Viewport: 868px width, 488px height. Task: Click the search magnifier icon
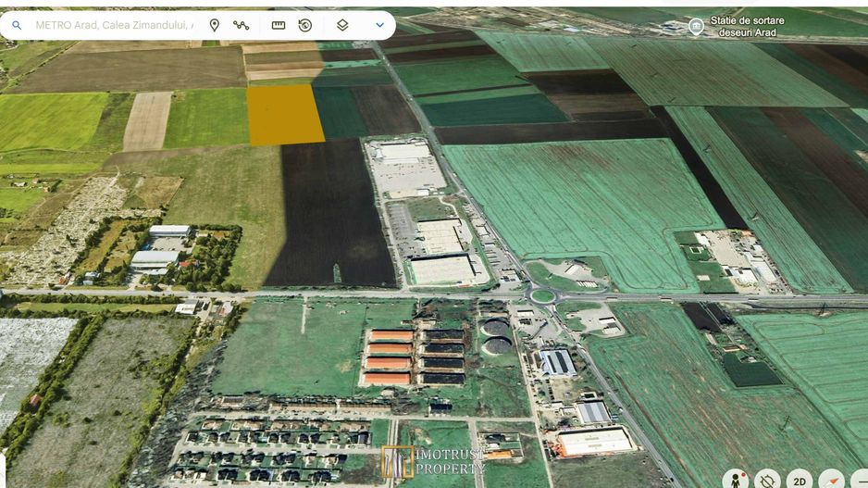(x=17, y=26)
